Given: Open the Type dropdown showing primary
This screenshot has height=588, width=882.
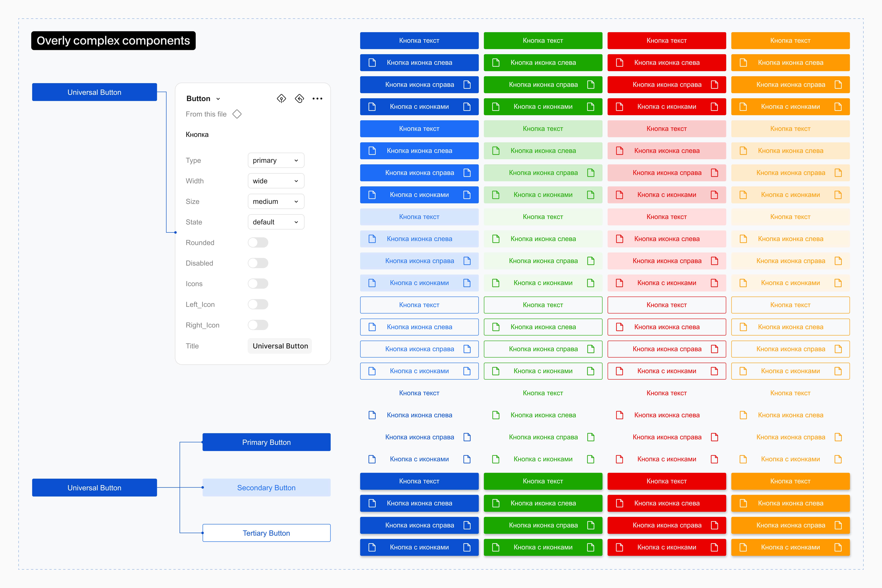Looking at the screenshot, I should pos(276,160).
